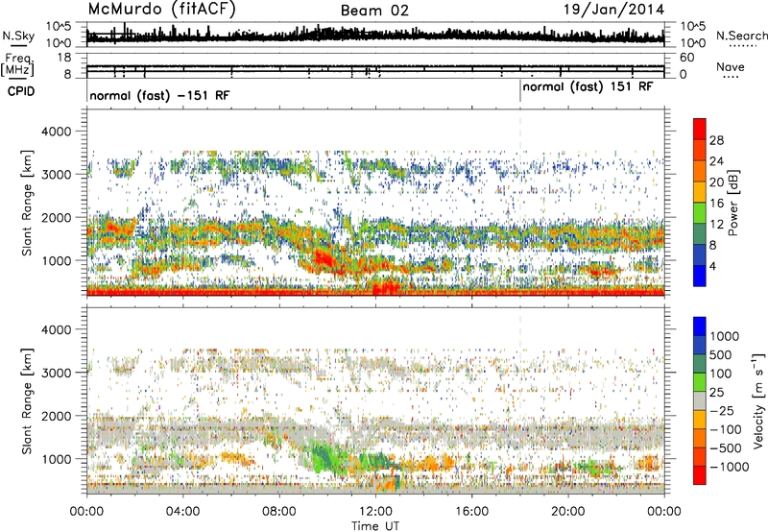
Task: Select the 'normal (fast) -151 RF' text
Action: pyautogui.click(x=159, y=95)
